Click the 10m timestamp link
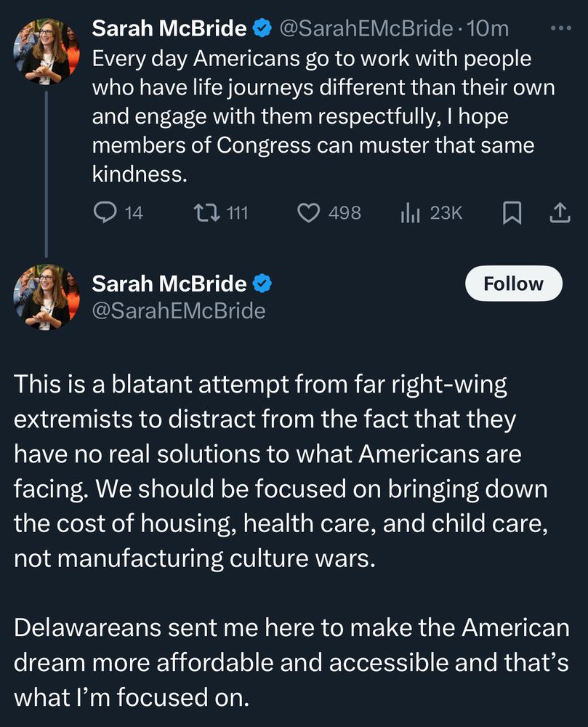 (x=489, y=28)
